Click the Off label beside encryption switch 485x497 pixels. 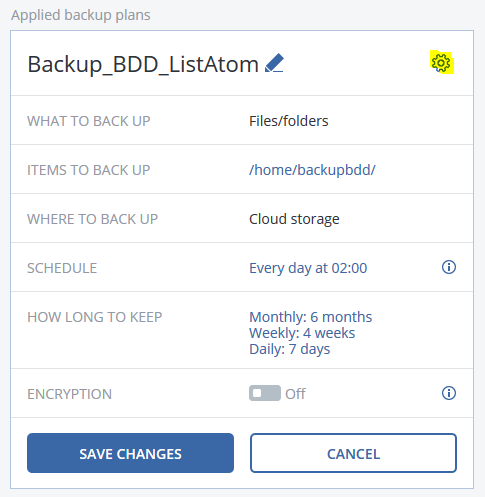[x=295, y=394]
